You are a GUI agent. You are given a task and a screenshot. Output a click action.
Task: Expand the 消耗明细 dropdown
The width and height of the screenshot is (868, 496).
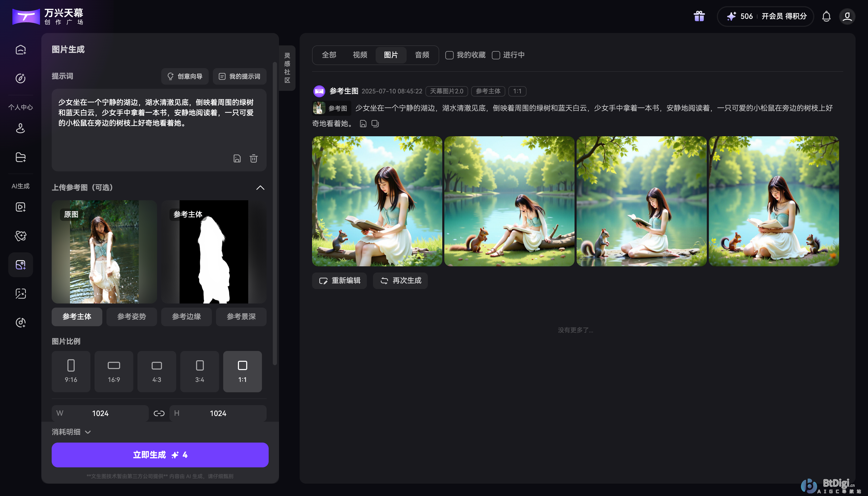click(x=71, y=432)
